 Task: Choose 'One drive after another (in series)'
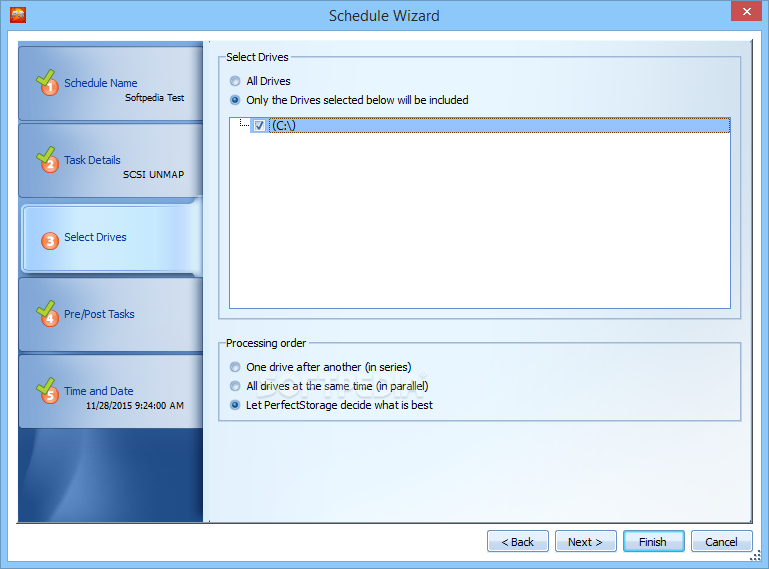235,367
